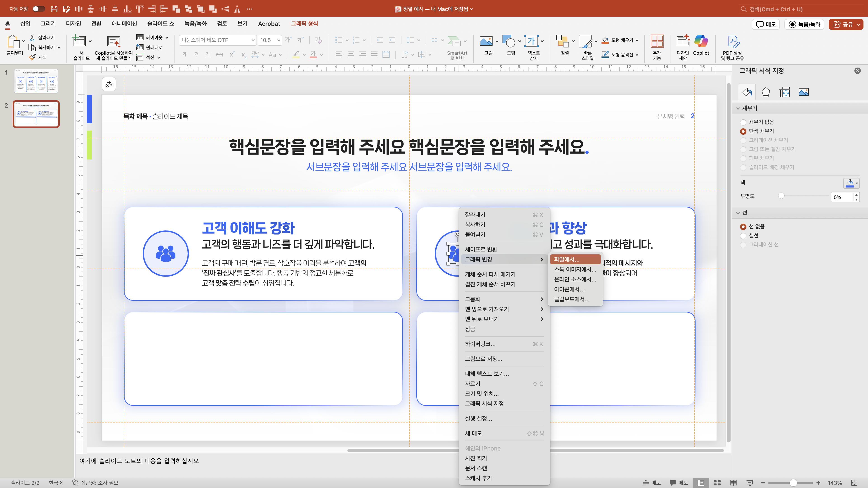Collapse the 채우기 section in format pane
The image size is (868, 488).
(738, 108)
